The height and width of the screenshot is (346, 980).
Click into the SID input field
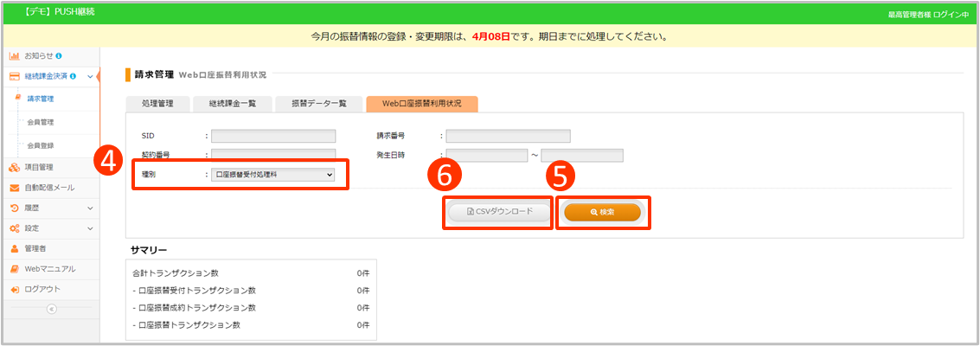point(273,136)
